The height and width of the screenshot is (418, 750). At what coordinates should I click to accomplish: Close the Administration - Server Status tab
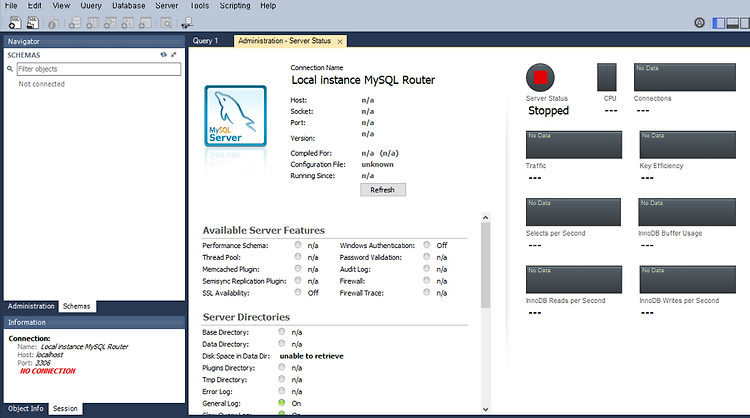(340, 42)
